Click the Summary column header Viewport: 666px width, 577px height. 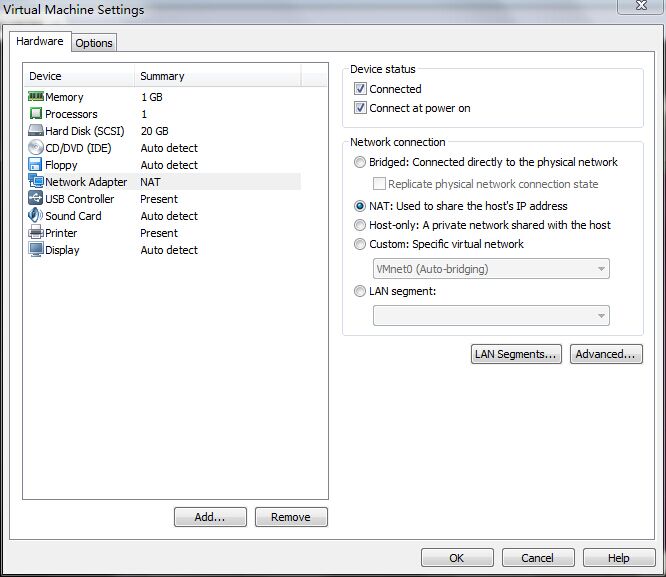click(218, 76)
